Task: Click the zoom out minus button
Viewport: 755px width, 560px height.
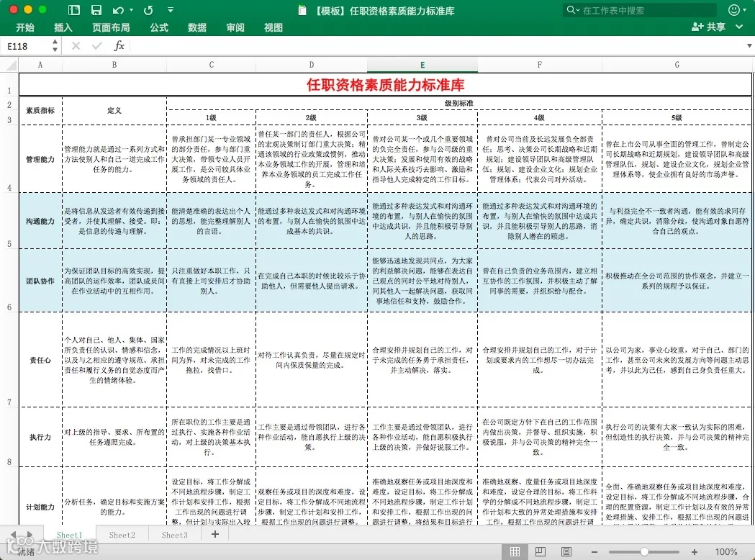Action: (x=594, y=552)
